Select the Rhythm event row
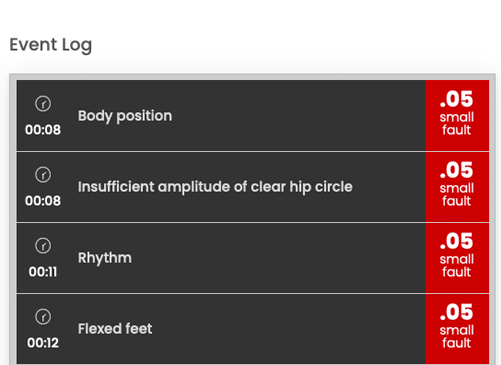Image resolution: width=501 pixels, height=365 pixels. pyautogui.click(x=253, y=258)
